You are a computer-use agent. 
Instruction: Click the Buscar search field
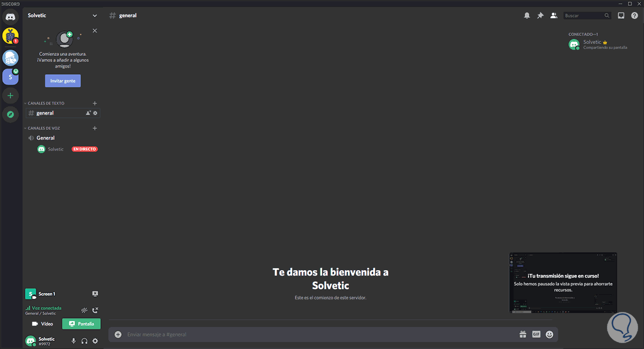coord(587,16)
